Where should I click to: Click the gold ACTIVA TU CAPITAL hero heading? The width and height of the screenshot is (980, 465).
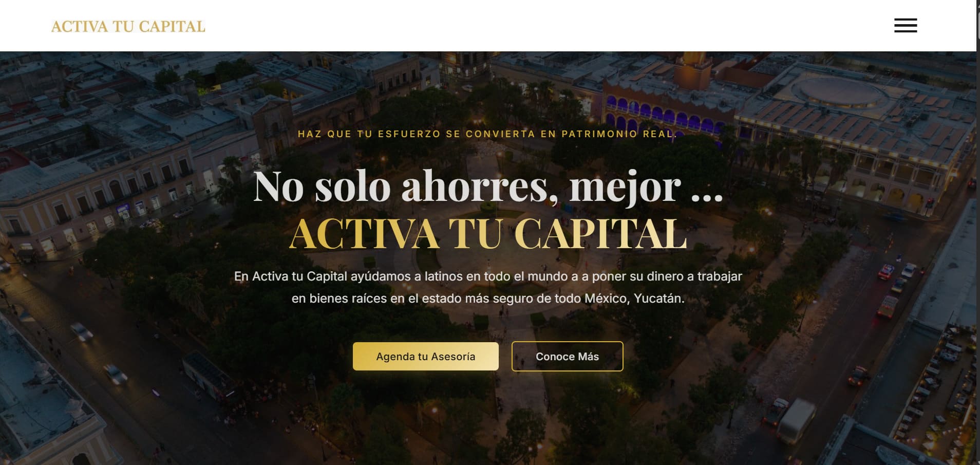point(488,234)
